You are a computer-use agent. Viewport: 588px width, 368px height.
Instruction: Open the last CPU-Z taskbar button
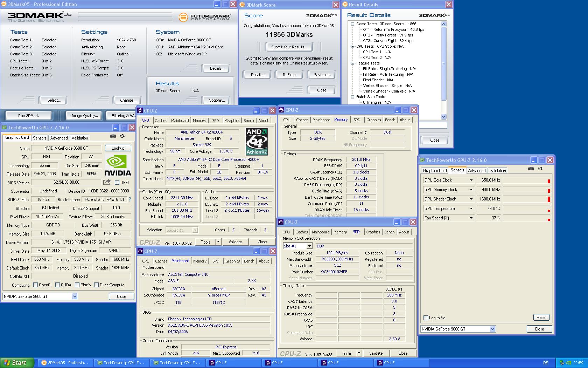click(x=401, y=363)
